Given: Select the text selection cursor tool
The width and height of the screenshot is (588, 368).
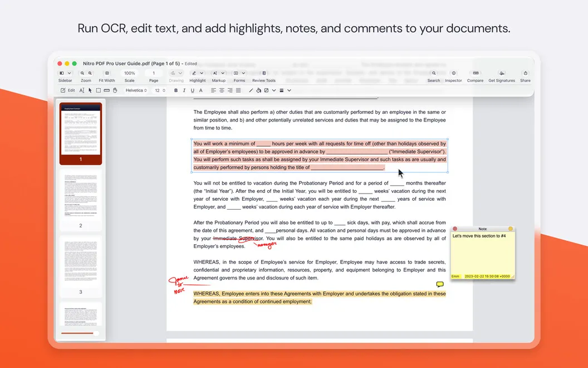Looking at the screenshot, I should pos(82,90).
